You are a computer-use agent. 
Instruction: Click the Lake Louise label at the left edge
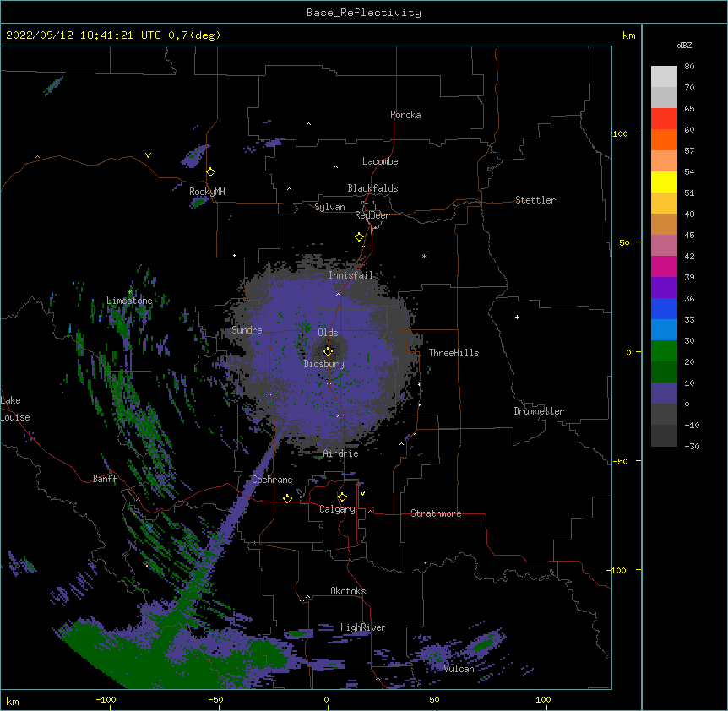15,409
